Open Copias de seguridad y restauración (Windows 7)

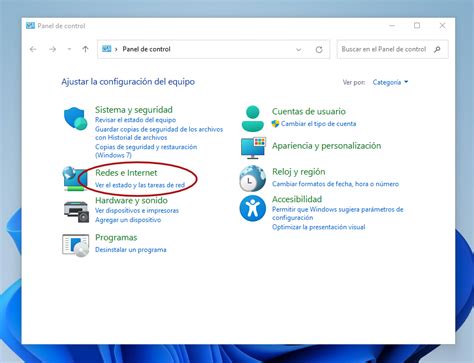click(146, 151)
